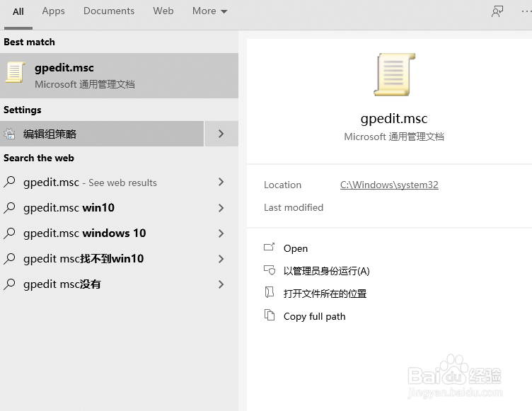Switch to the All tab
Screen dimensions: 532x411
18,11
